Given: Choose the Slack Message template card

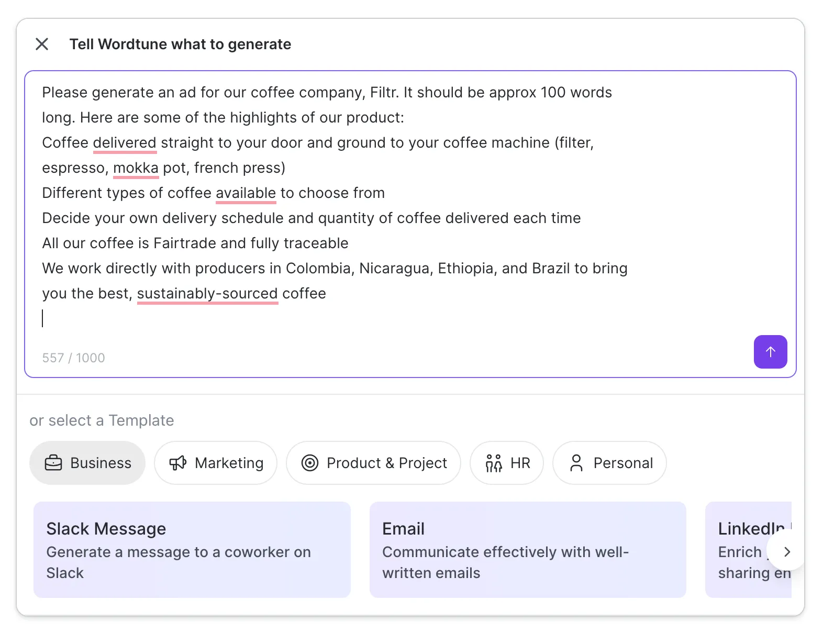Looking at the screenshot, I should click(192, 550).
